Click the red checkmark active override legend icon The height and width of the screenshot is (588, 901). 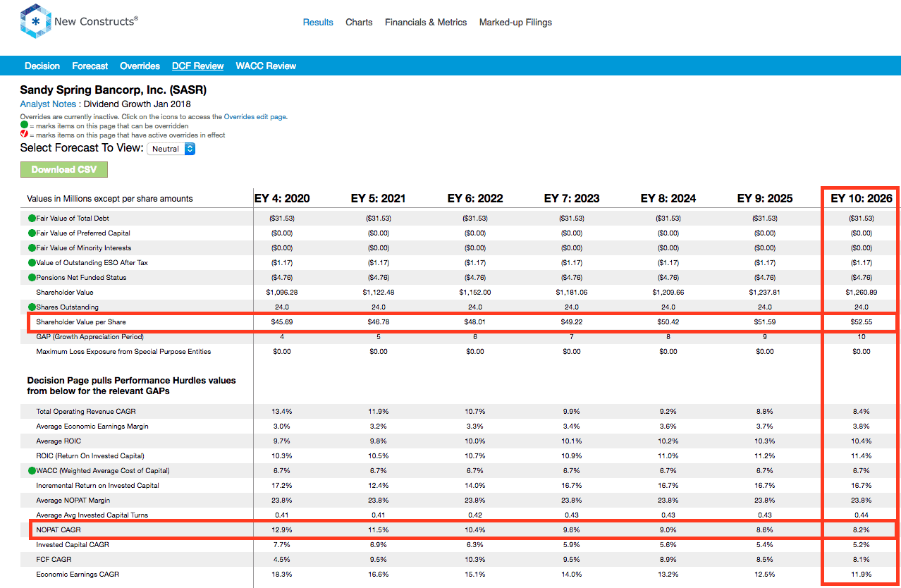click(x=24, y=134)
